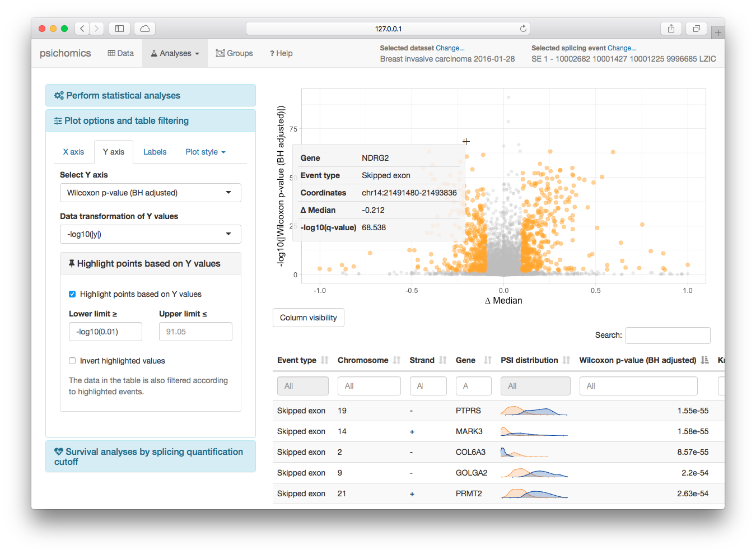The image size is (756, 554).
Task: Click the MARK3 PSI distribution sparkline
Action: [x=534, y=431]
